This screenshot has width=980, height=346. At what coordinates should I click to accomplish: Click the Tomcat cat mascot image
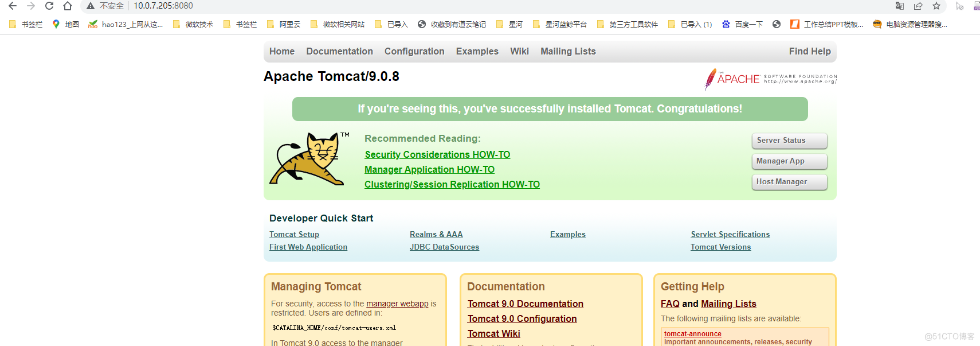[309, 158]
